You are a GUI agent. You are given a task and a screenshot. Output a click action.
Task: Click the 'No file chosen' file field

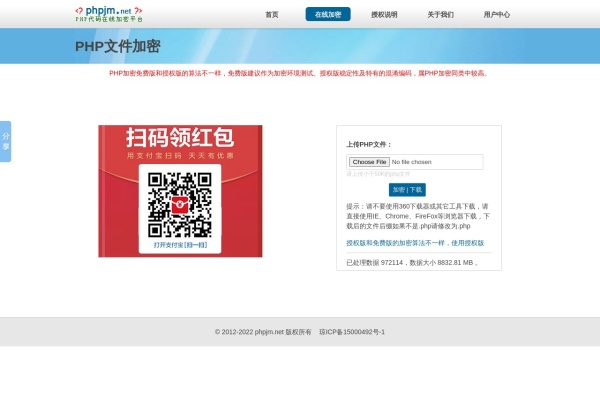pos(411,162)
